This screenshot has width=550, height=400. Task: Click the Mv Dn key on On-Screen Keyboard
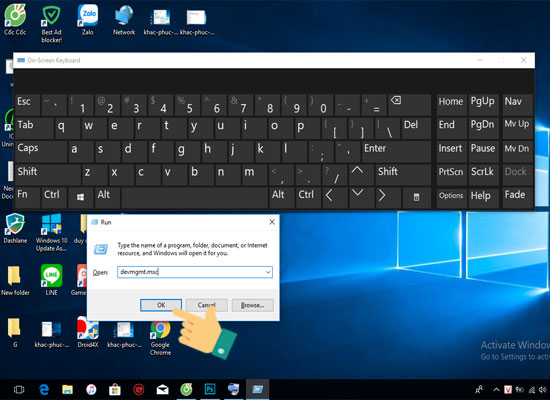click(517, 151)
